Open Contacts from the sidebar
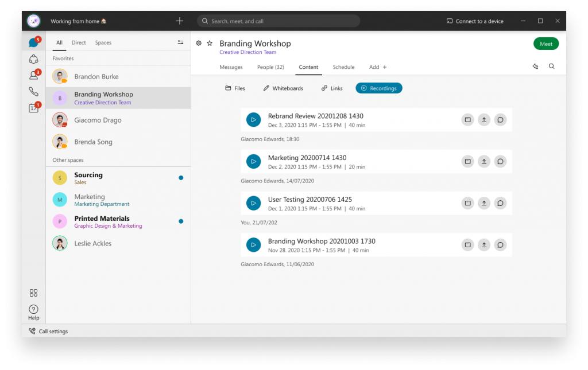The image size is (588, 370). (33, 75)
